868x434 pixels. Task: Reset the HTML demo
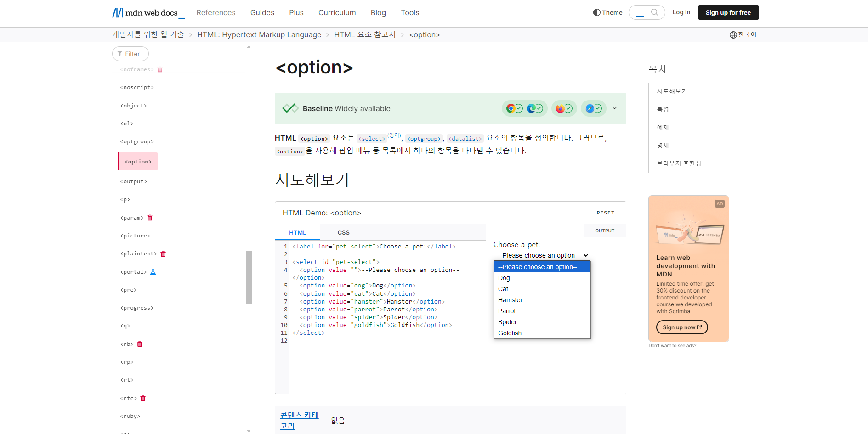point(605,213)
